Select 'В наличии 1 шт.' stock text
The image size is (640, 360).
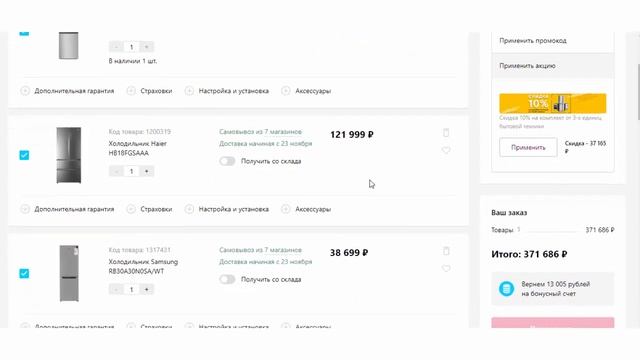click(x=133, y=61)
